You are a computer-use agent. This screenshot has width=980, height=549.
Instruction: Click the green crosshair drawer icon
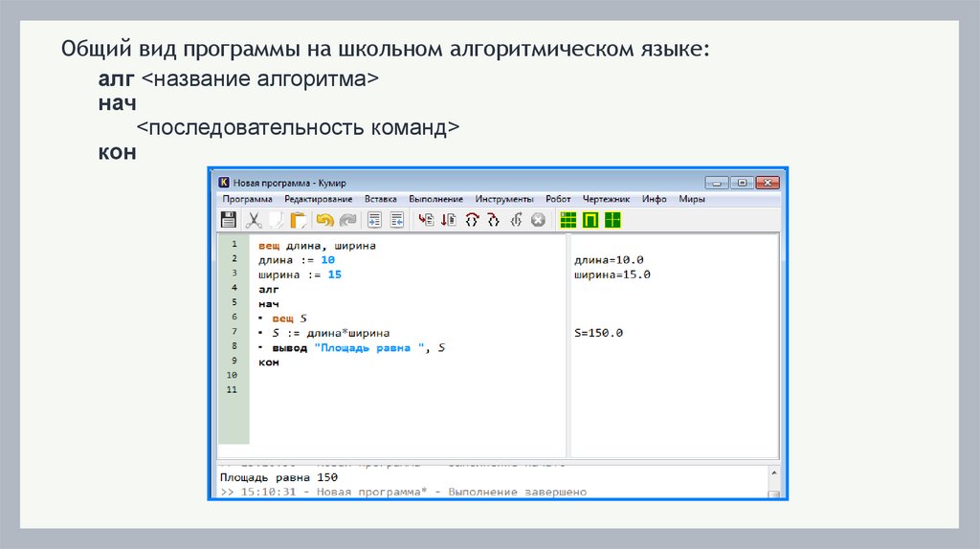pos(612,220)
